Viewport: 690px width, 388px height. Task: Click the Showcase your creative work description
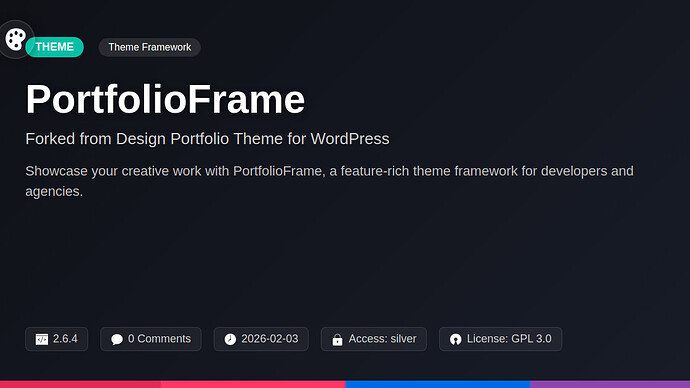pos(330,181)
